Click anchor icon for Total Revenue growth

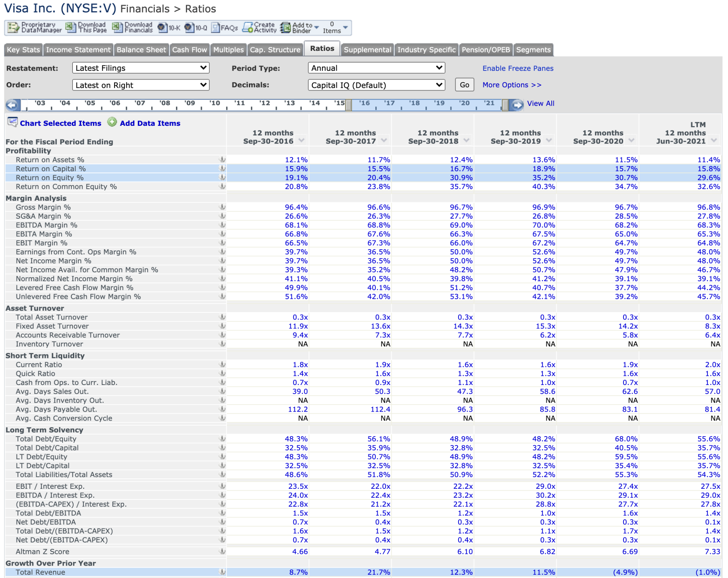click(222, 572)
